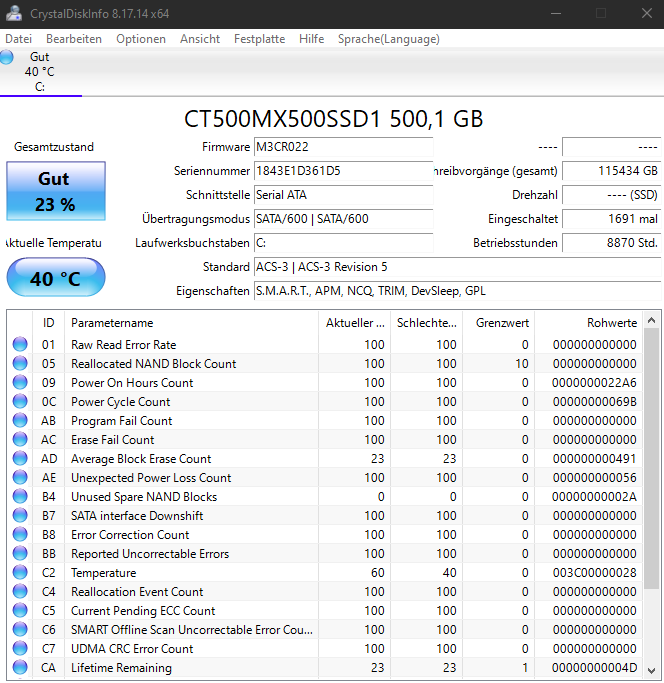Click status orb for Reported Uncorrectable Errors
Screen dimensions: 664x683
(x=20, y=553)
